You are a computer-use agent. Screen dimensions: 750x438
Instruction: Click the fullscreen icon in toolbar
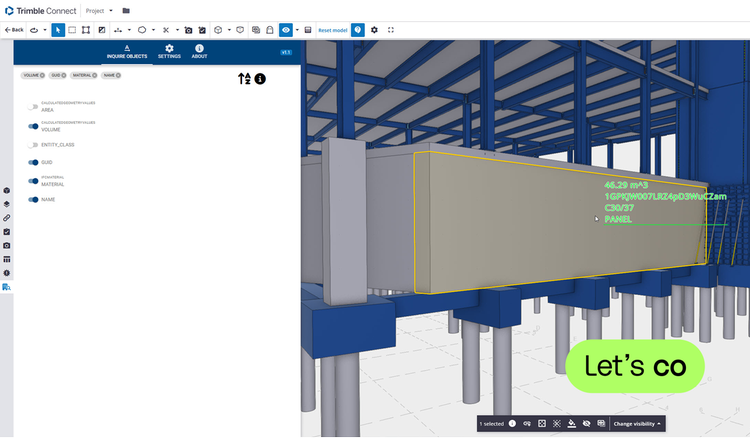(x=391, y=30)
